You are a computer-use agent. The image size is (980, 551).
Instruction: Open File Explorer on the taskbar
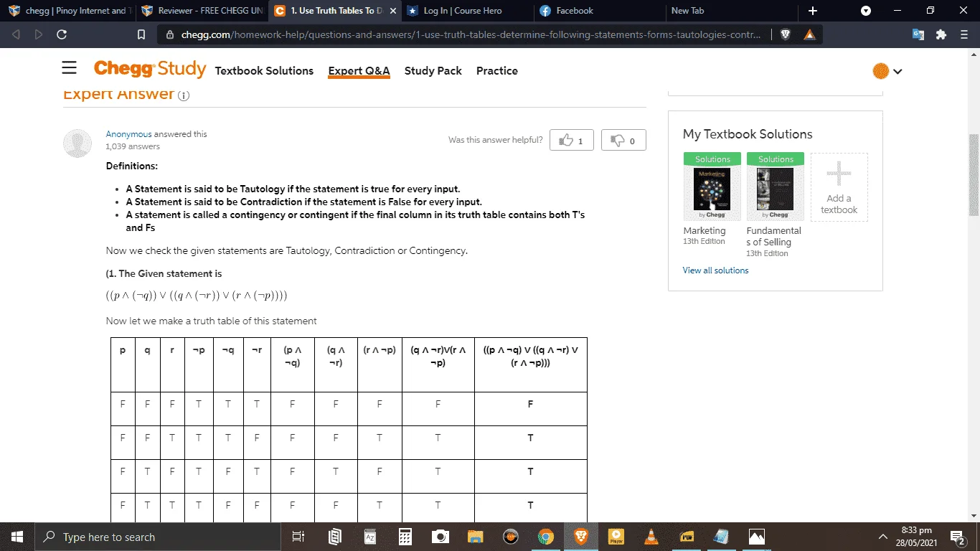[x=475, y=537]
